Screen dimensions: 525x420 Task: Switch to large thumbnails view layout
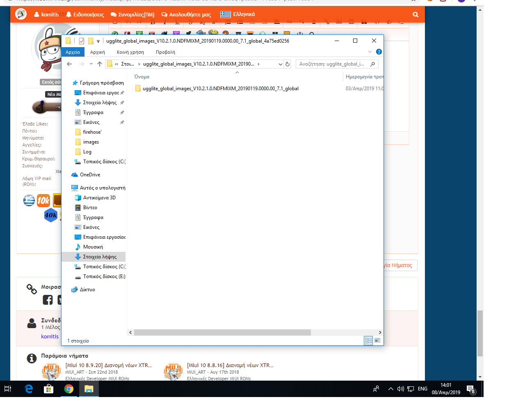pyautogui.click(x=377, y=340)
